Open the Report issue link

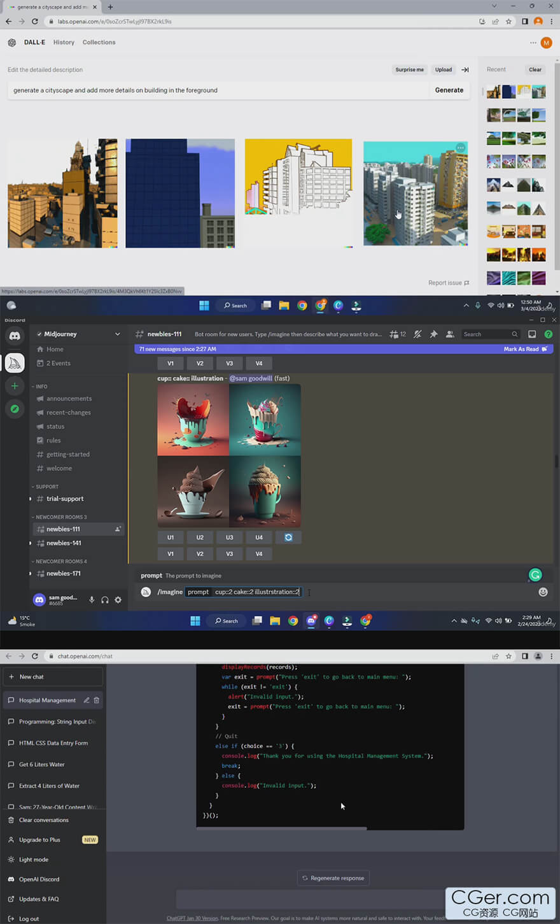[449, 283]
